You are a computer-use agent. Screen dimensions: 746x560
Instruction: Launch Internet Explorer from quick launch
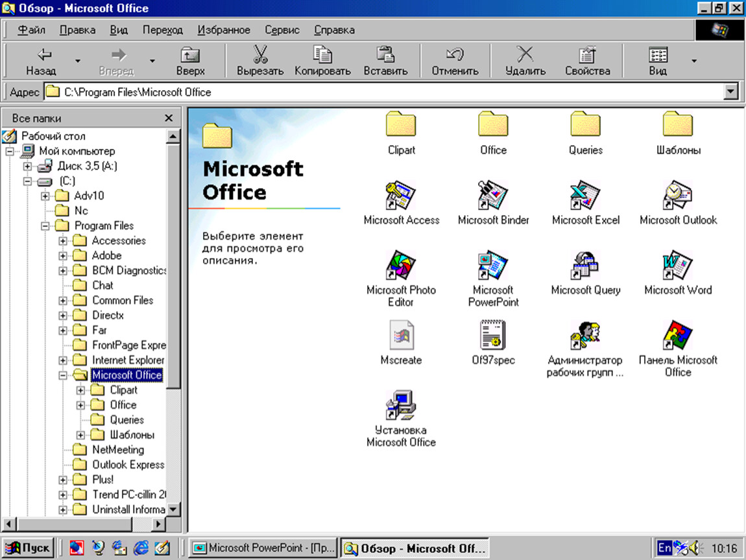pyautogui.click(x=141, y=548)
